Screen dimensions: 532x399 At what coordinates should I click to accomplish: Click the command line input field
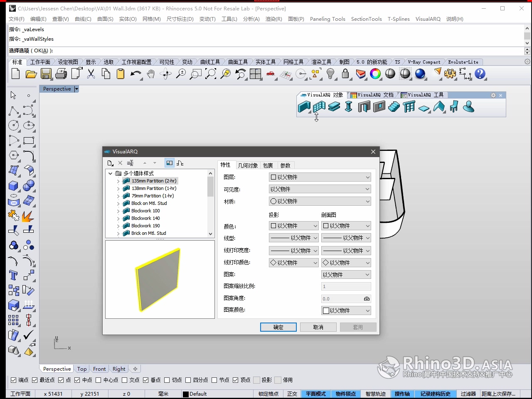coord(266,51)
